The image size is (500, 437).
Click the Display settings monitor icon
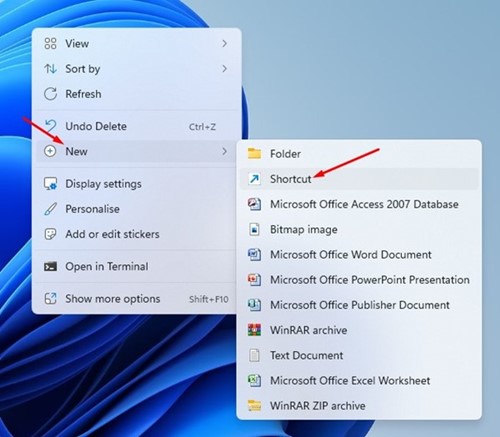(x=50, y=184)
